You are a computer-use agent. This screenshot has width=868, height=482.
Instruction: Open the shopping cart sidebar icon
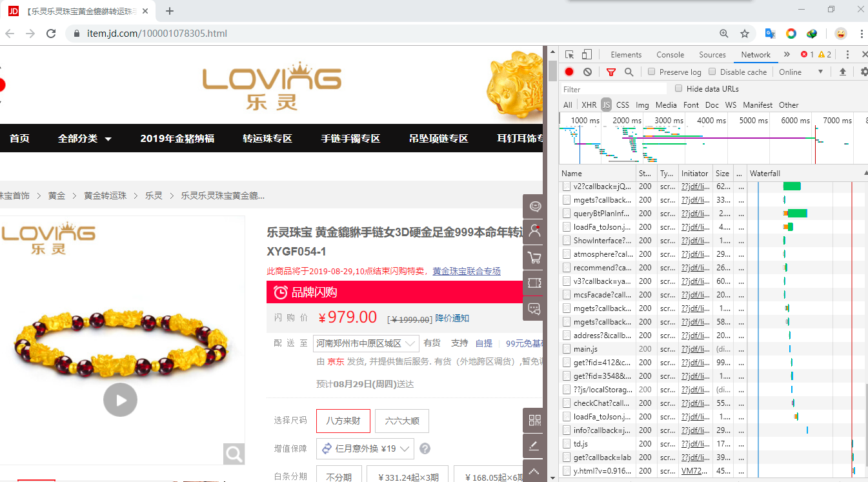534,257
